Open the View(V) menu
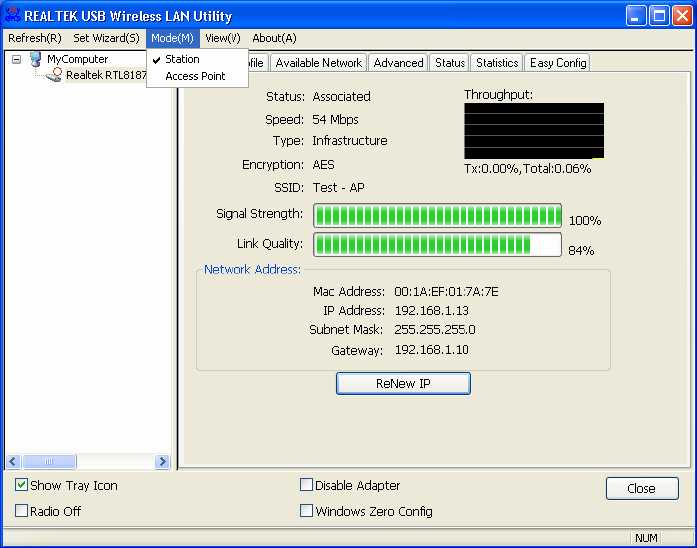 click(223, 38)
